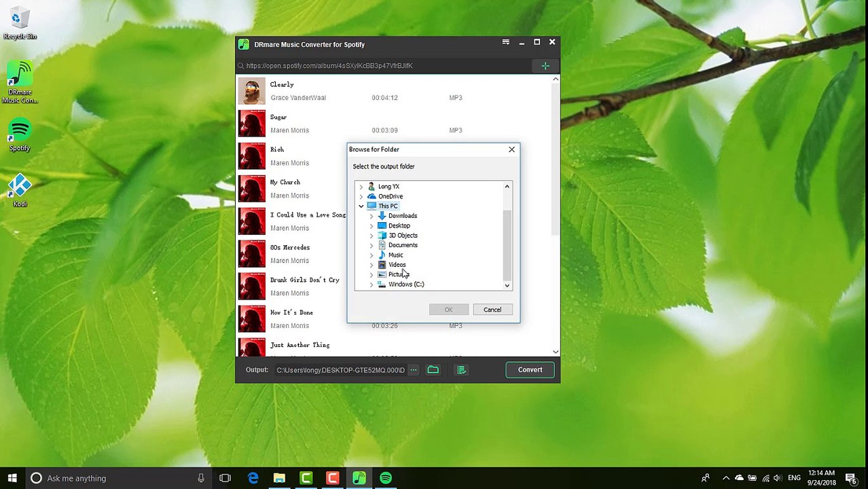Open Wi-Fi network tray icon
The width and height of the screenshot is (868, 489).
[x=765, y=478]
